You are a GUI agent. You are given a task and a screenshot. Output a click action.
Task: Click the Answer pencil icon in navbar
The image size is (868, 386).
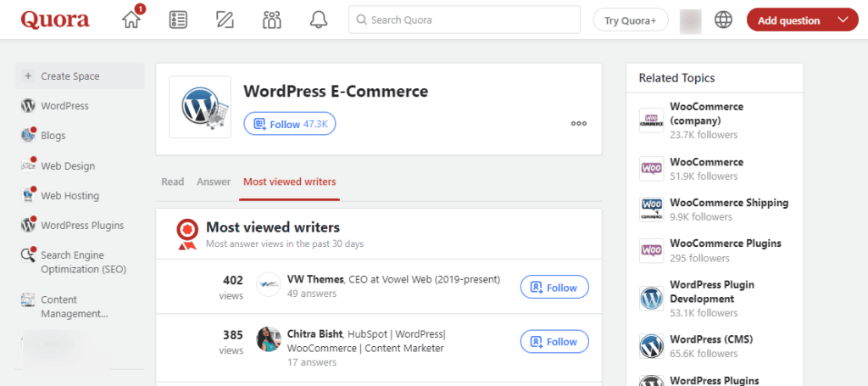point(225,20)
